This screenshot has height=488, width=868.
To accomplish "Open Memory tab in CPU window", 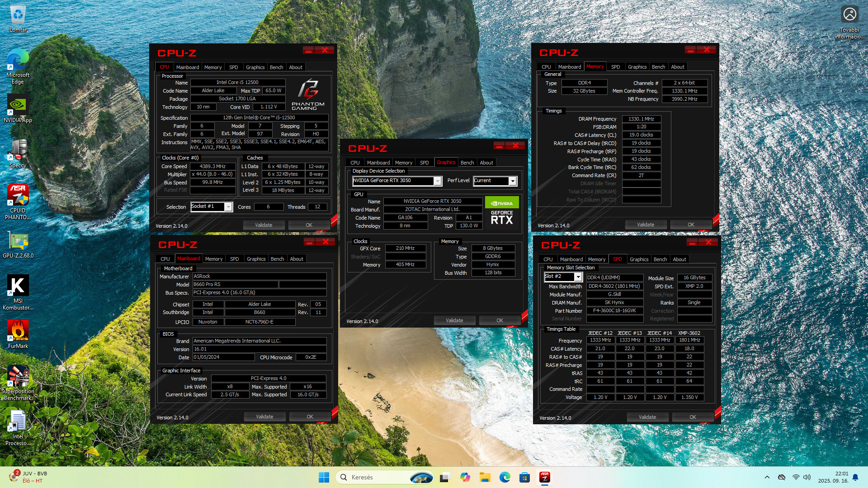I will [212, 67].
